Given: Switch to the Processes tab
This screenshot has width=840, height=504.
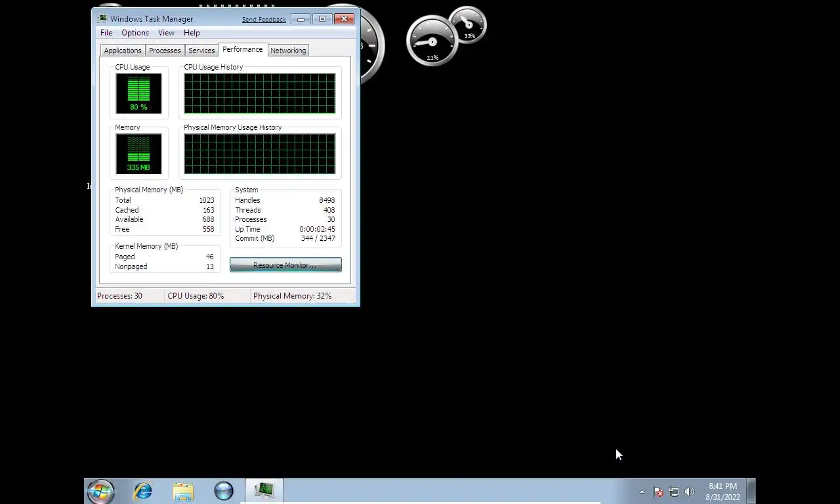Looking at the screenshot, I should tap(165, 51).
